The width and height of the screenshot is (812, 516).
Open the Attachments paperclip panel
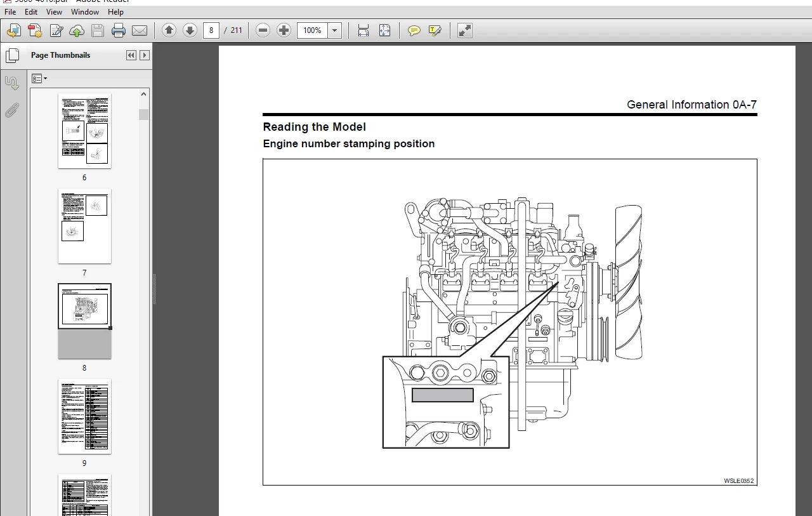(12, 111)
